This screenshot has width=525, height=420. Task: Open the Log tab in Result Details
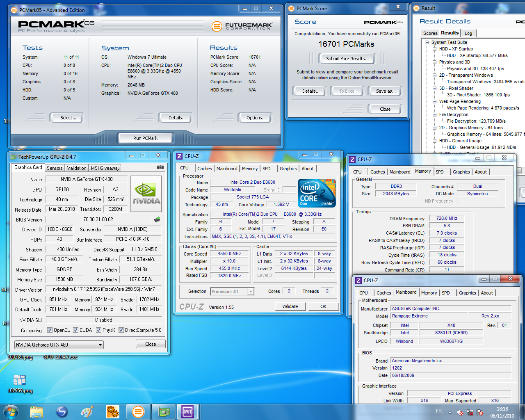(468, 33)
